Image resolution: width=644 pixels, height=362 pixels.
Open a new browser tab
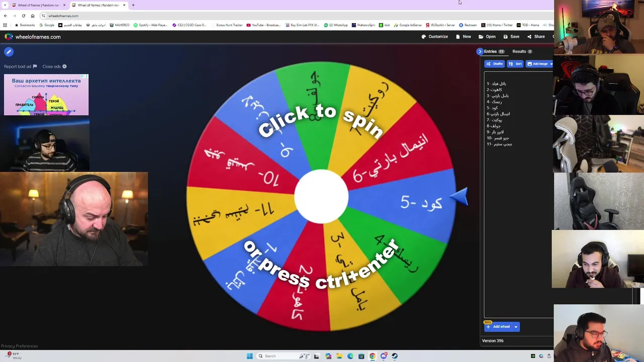(133, 5)
